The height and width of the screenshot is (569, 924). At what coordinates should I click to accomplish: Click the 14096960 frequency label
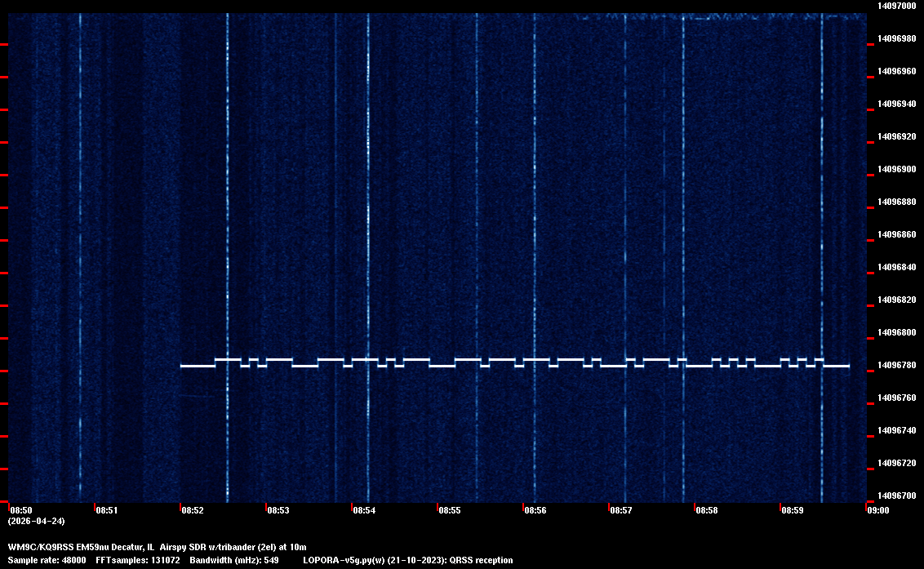[895, 71]
